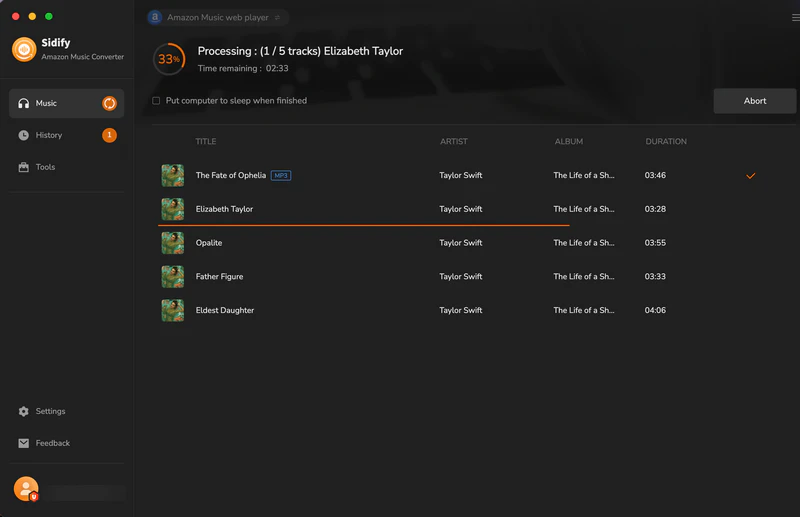
Task: Click the Time remaining 02:33 text
Action: point(243,68)
